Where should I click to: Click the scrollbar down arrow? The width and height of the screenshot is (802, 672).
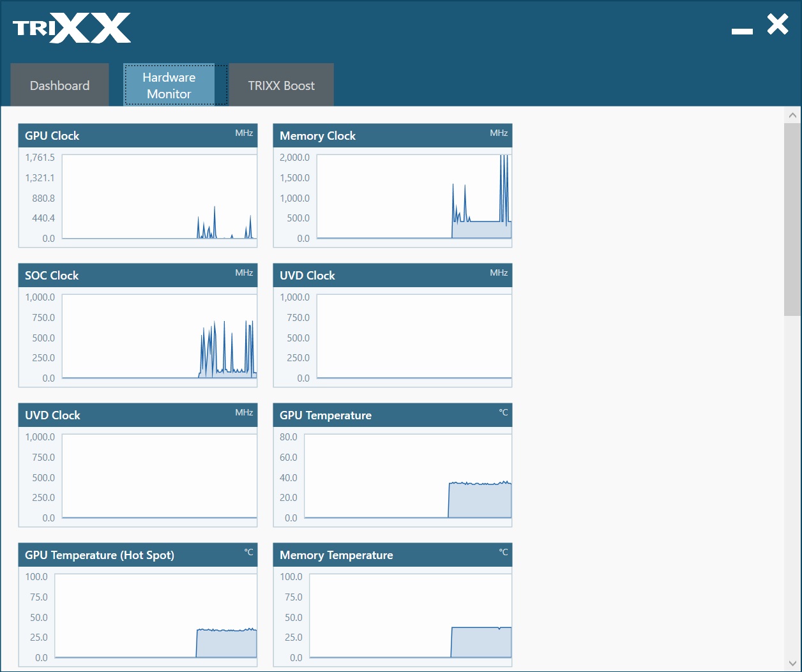coord(792,664)
